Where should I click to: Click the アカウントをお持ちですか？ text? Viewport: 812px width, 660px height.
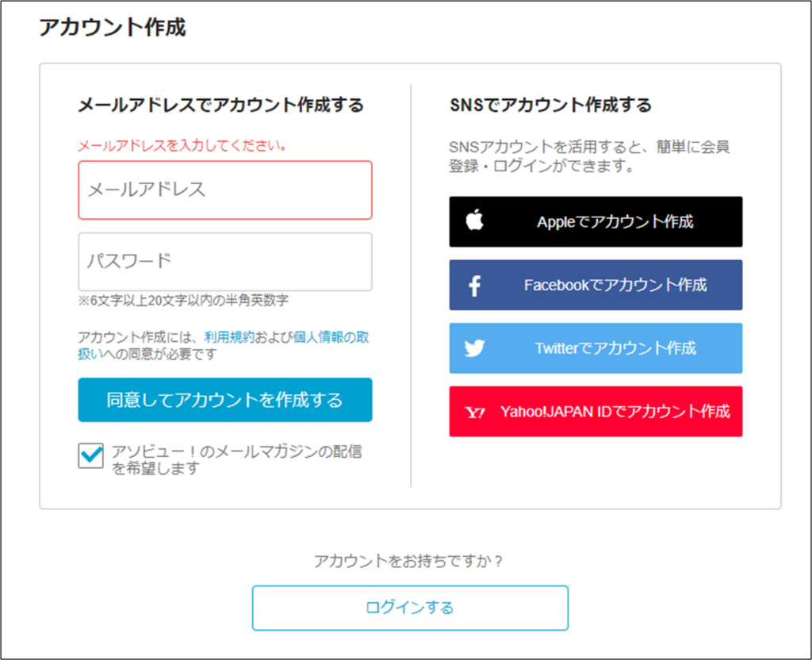409,561
